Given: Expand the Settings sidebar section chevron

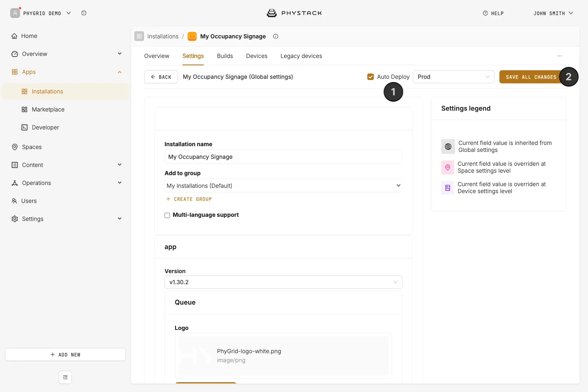Looking at the screenshot, I should (x=120, y=218).
